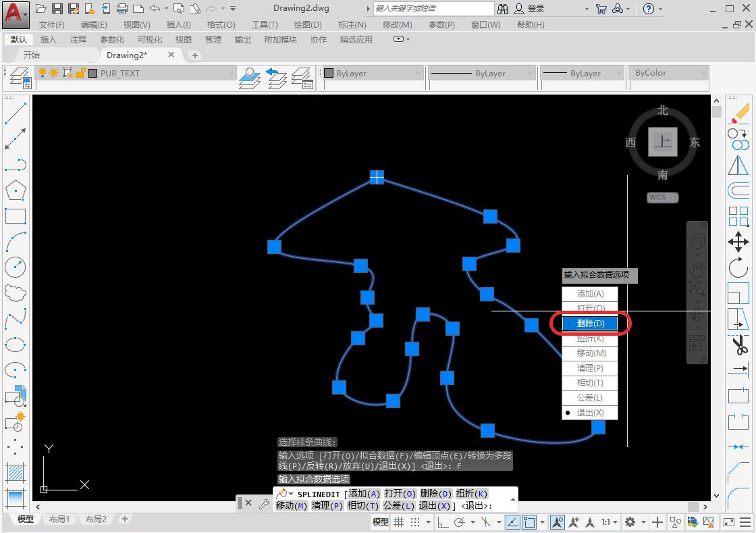
Task: Toggle snap mode dots in status bar
Action: point(414,522)
